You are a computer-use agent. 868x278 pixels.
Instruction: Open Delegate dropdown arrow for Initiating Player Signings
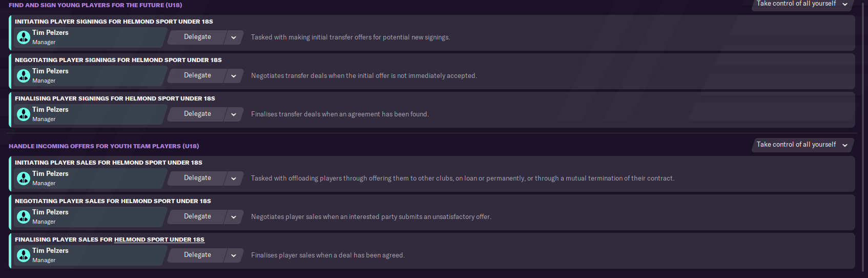[234, 37]
